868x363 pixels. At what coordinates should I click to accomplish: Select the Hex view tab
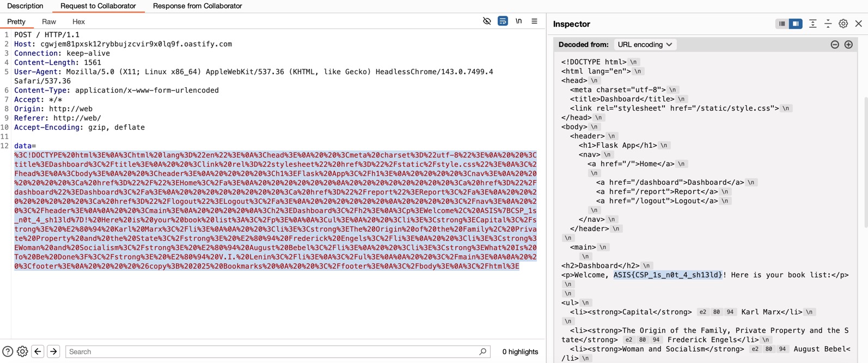78,22
